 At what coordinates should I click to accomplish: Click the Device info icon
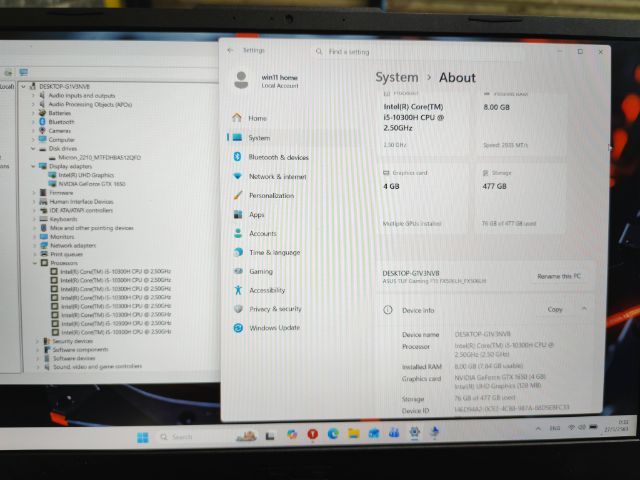[388, 310]
